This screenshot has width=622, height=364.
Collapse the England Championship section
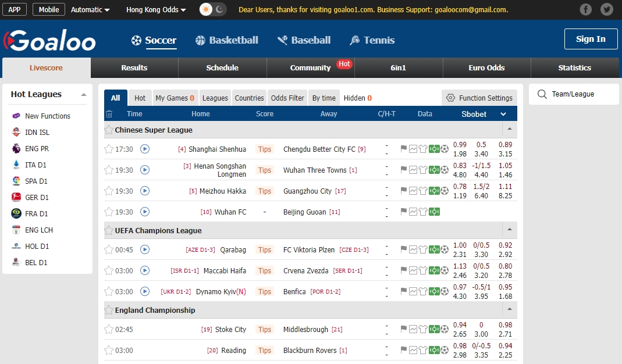510,309
